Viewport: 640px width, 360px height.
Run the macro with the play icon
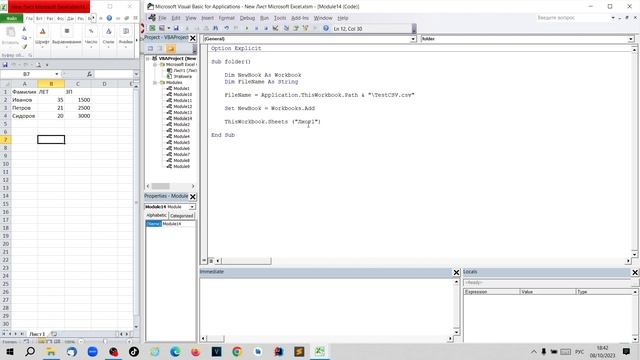pyautogui.click(x=247, y=28)
